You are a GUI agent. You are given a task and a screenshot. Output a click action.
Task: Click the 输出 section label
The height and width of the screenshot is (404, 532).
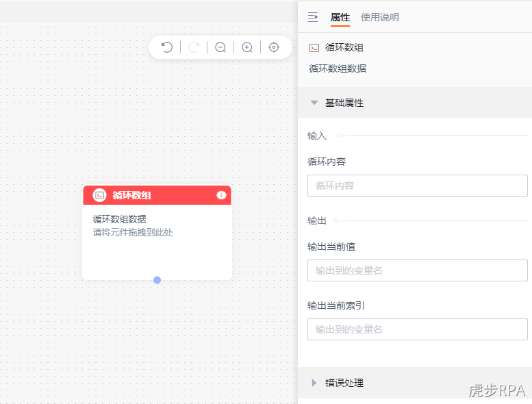pyautogui.click(x=317, y=220)
